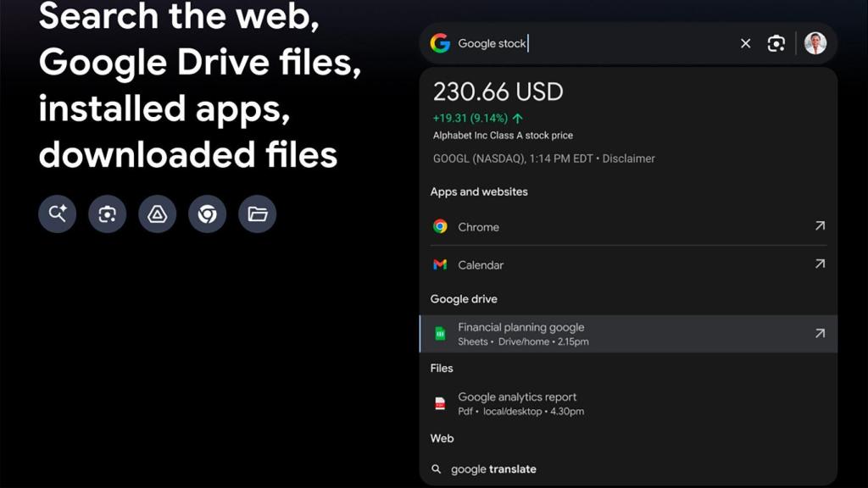Click the PDF icon next to Google analytics report
Image resolution: width=868 pixels, height=488 pixels.
click(440, 403)
